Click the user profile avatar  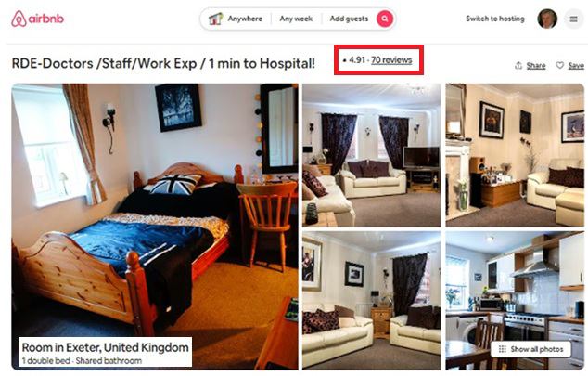[x=547, y=19]
